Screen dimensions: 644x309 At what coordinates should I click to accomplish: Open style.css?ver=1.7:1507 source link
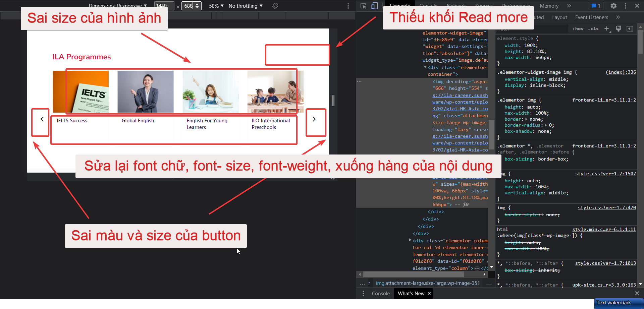tap(605, 174)
